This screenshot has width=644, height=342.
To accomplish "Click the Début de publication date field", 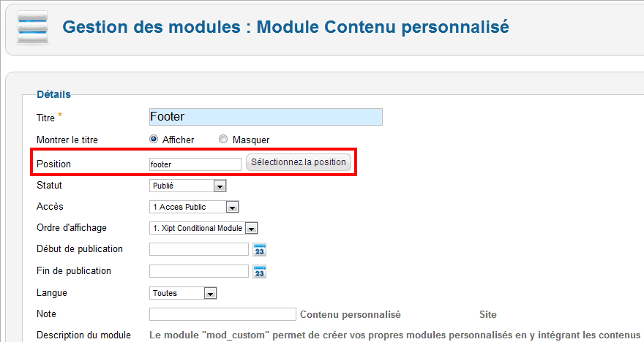I will [x=199, y=249].
